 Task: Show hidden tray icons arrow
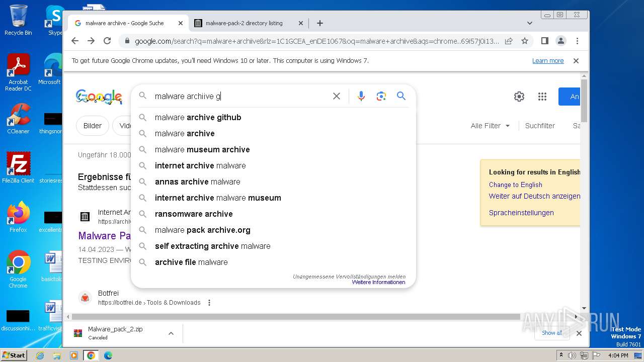pos(561,355)
